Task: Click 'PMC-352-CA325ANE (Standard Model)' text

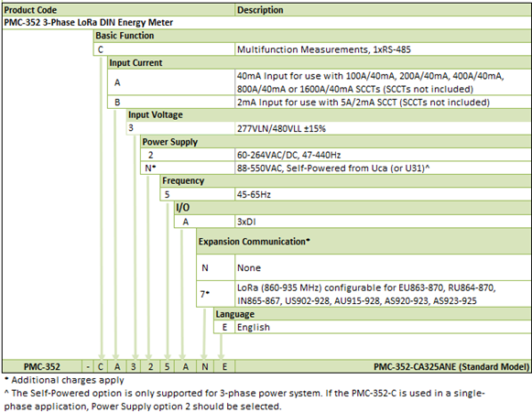Action: [451, 366]
